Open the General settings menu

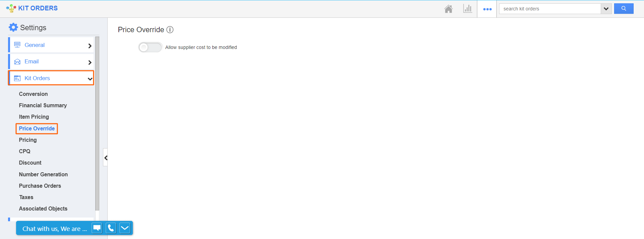click(51, 45)
